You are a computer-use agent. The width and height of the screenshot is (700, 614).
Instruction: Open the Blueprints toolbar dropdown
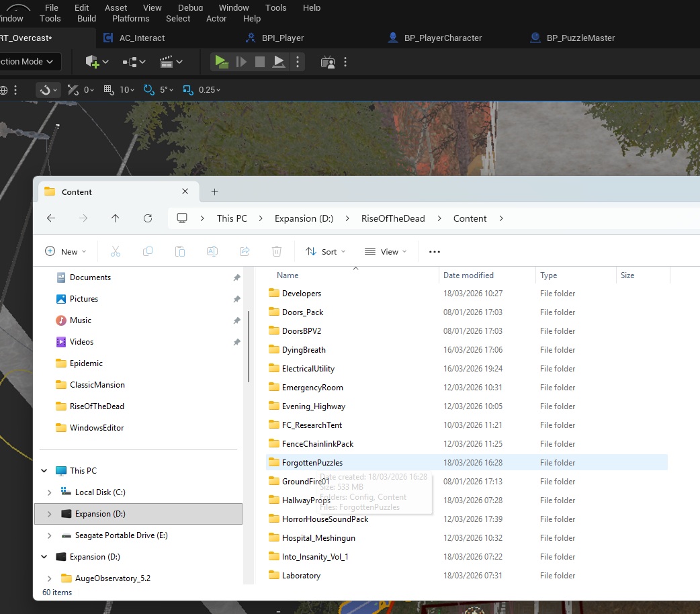coord(134,62)
